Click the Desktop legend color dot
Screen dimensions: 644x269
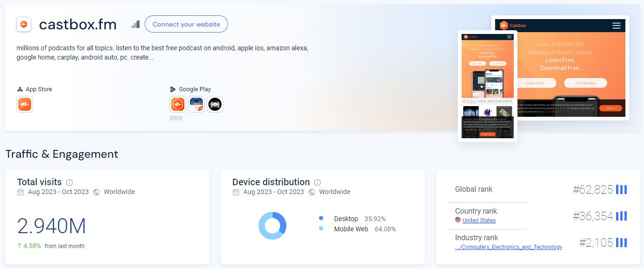321,218
